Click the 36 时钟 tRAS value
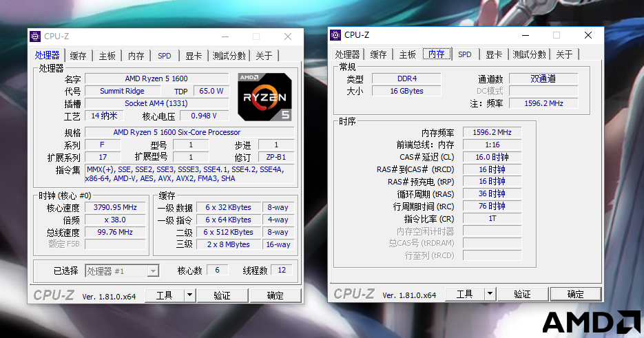Viewport: 644px width, 338px height. pyautogui.click(x=492, y=193)
